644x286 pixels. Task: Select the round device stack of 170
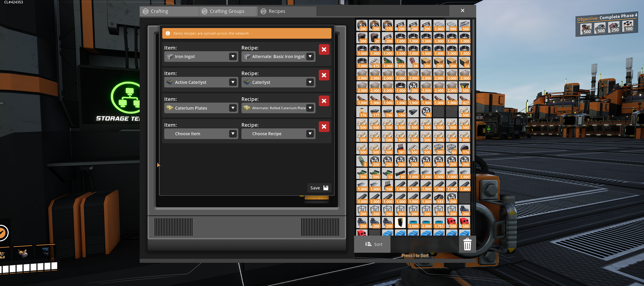(387, 26)
